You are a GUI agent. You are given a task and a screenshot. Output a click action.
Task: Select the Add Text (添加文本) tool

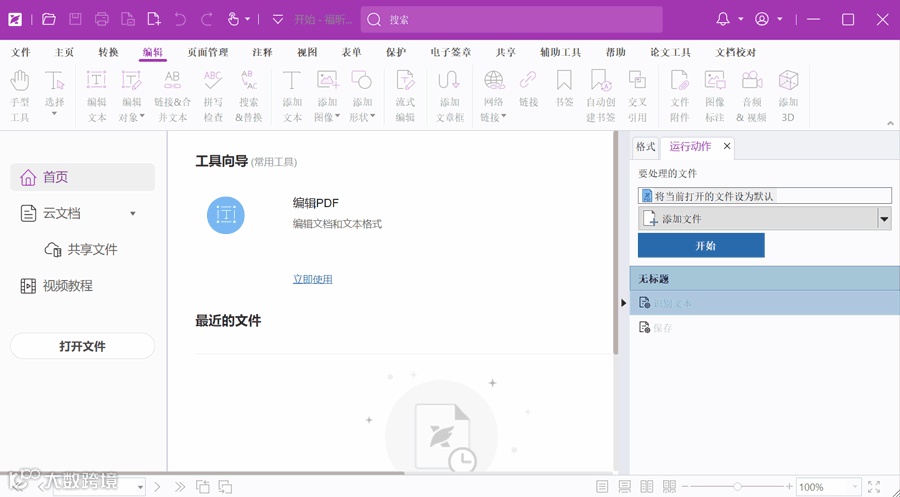[x=292, y=96]
